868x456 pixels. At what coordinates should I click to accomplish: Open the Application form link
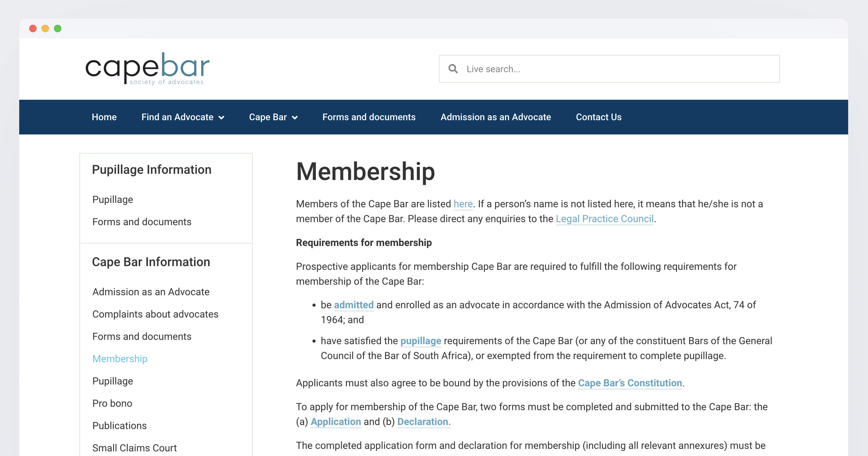(x=336, y=422)
